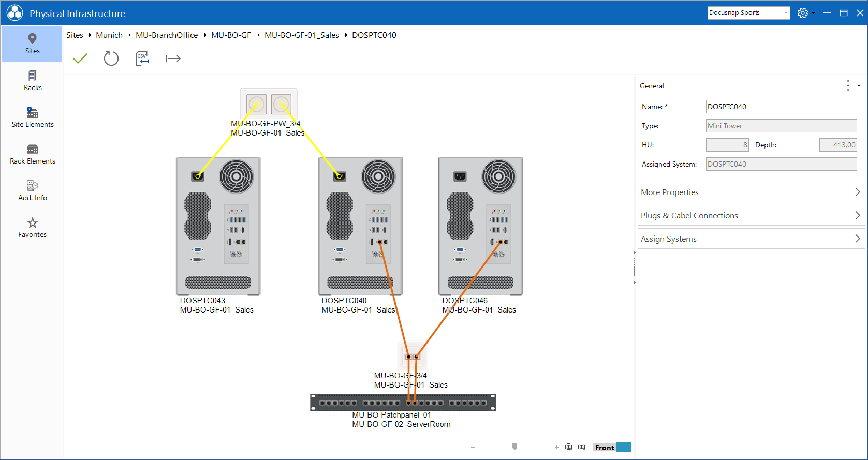The height and width of the screenshot is (460, 868).
Task: Click the zoom in plus icon
Action: click(x=556, y=447)
